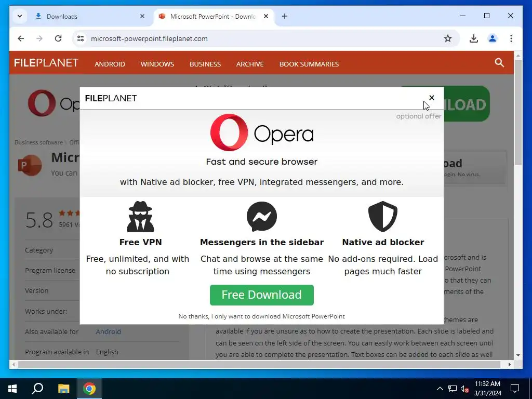Open the Chrome profile icon
Image resolution: width=532 pixels, height=399 pixels.
tap(493, 38)
